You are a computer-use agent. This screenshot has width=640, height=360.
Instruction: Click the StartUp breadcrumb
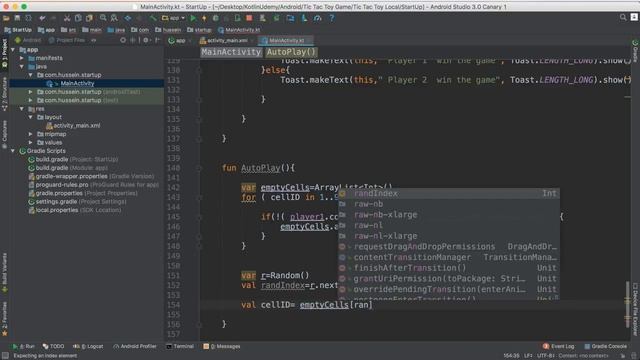pyautogui.click(x=18, y=30)
